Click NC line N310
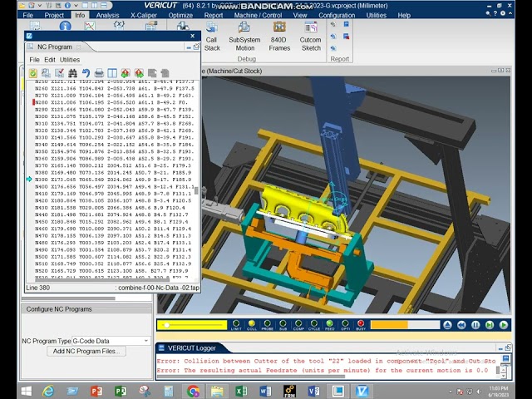 (x=114, y=124)
